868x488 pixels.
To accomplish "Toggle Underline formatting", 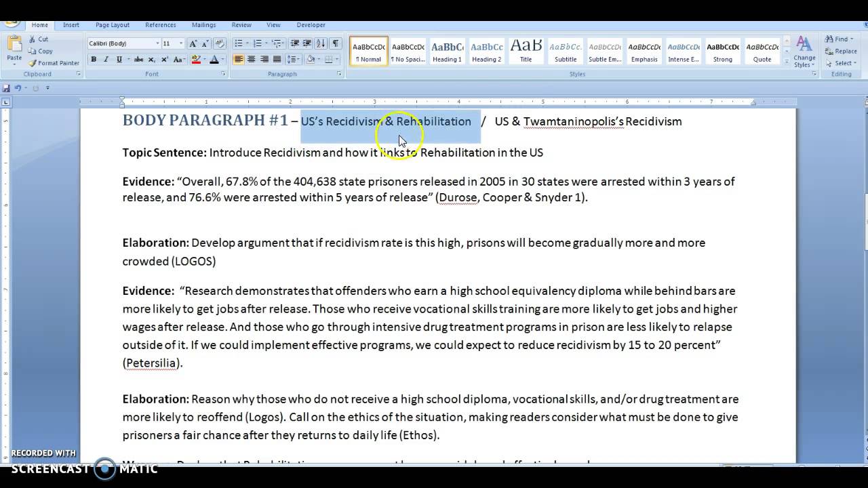I will [119, 60].
